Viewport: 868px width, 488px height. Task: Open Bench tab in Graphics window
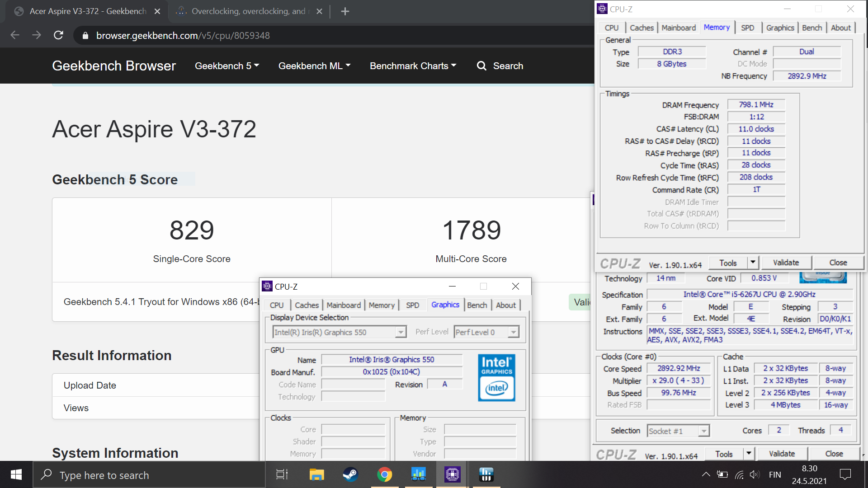477,305
